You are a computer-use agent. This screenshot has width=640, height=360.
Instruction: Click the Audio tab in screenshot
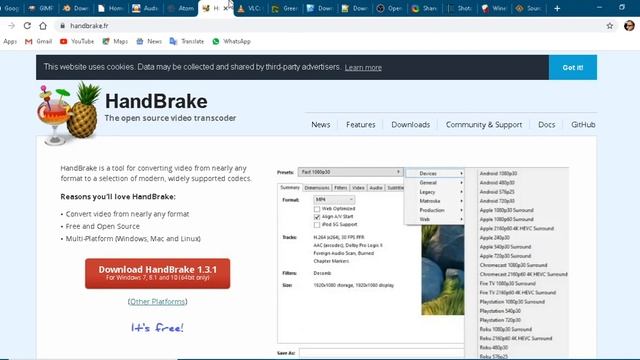[x=376, y=188]
